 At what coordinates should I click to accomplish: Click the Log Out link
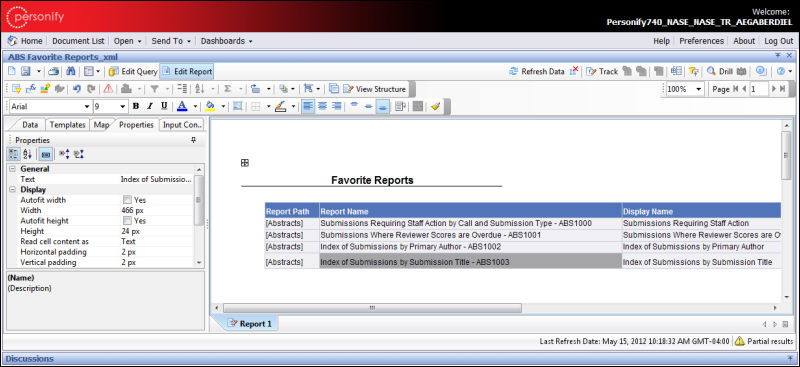tap(779, 41)
